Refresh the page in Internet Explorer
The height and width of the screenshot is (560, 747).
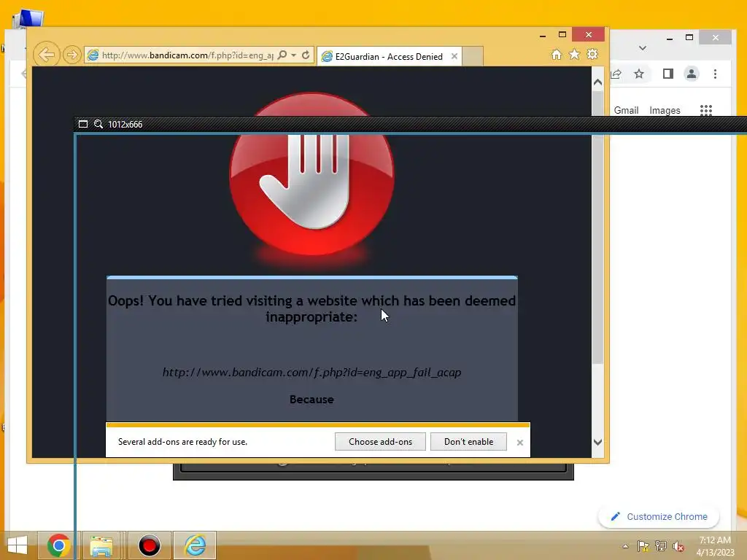[x=306, y=55]
